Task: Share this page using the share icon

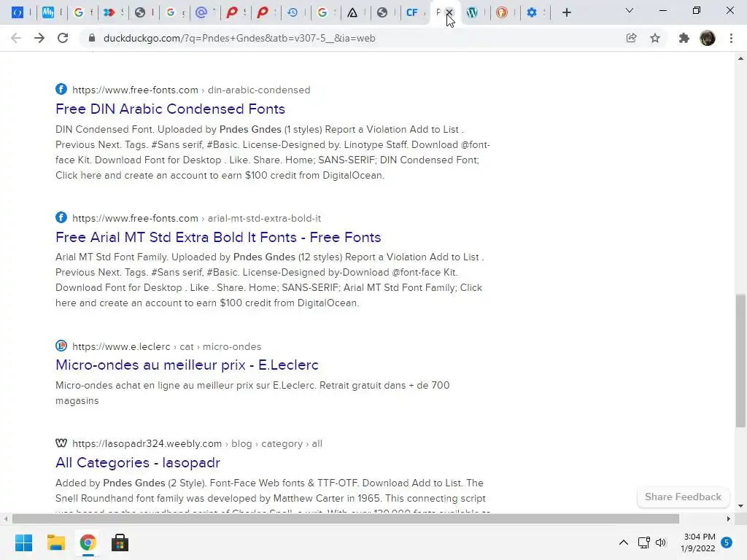Action: click(x=631, y=38)
